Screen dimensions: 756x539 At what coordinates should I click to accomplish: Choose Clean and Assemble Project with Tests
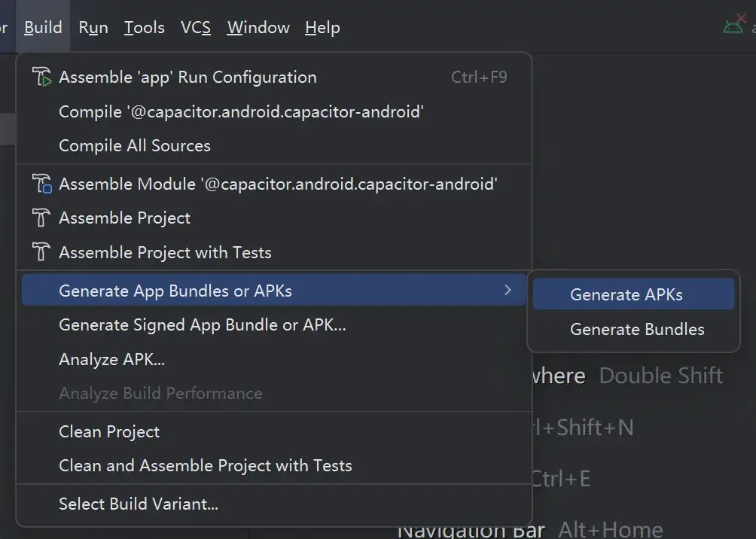pos(206,466)
